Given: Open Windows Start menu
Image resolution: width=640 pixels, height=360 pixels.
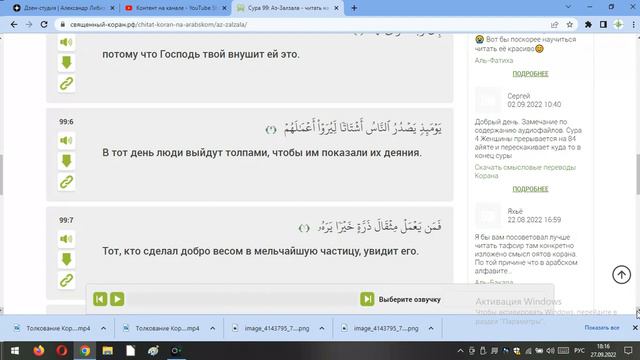Looking at the screenshot, I should pyautogui.click(x=15, y=351).
